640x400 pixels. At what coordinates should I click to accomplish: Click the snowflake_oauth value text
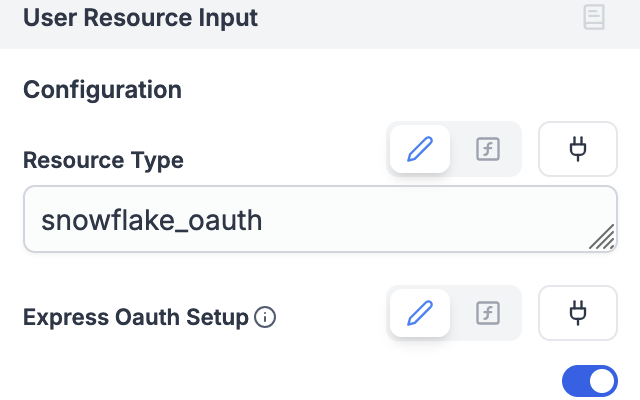coord(152,220)
